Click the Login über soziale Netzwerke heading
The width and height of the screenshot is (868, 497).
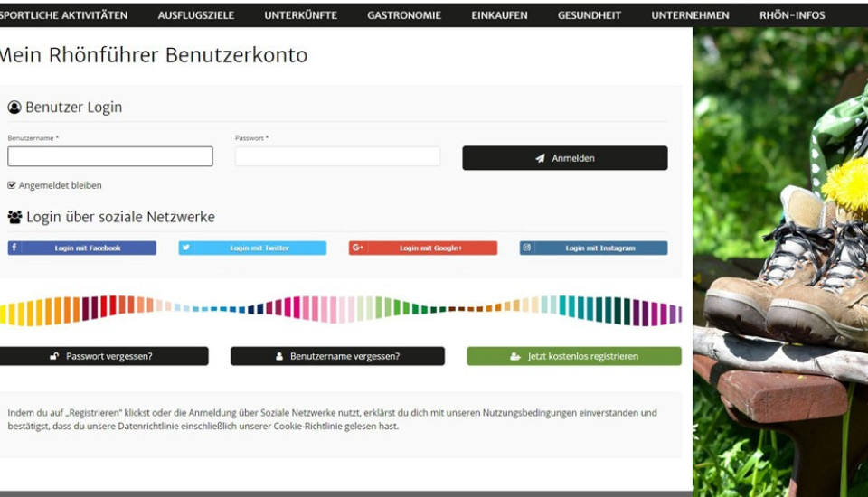(x=120, y=217)
